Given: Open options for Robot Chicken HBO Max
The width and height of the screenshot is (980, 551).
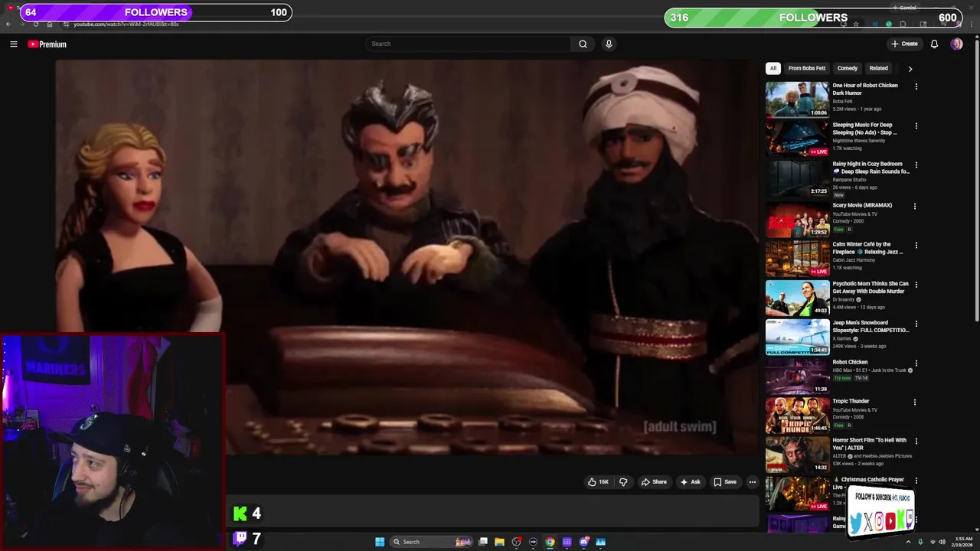Looking at the screenshot, I should (x=916, y=364).
